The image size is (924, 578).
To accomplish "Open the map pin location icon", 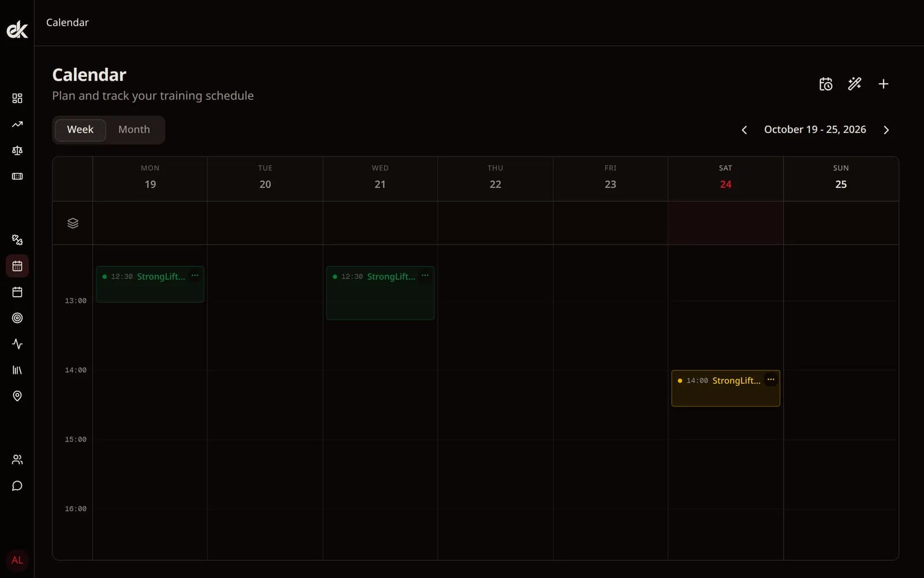I will [x=17, y=396].
